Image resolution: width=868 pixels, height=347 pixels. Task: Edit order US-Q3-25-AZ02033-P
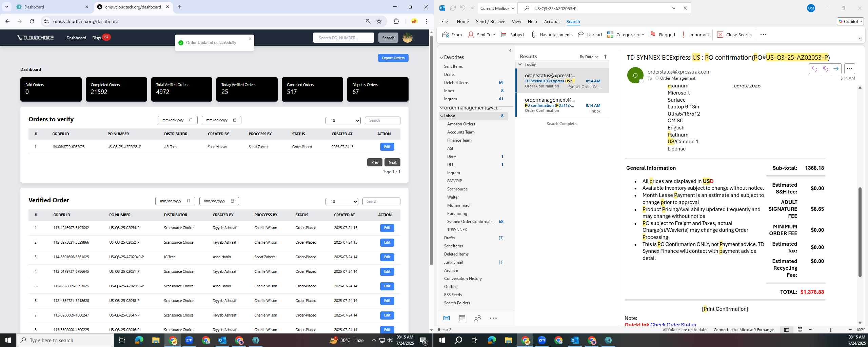pos(387,147)
